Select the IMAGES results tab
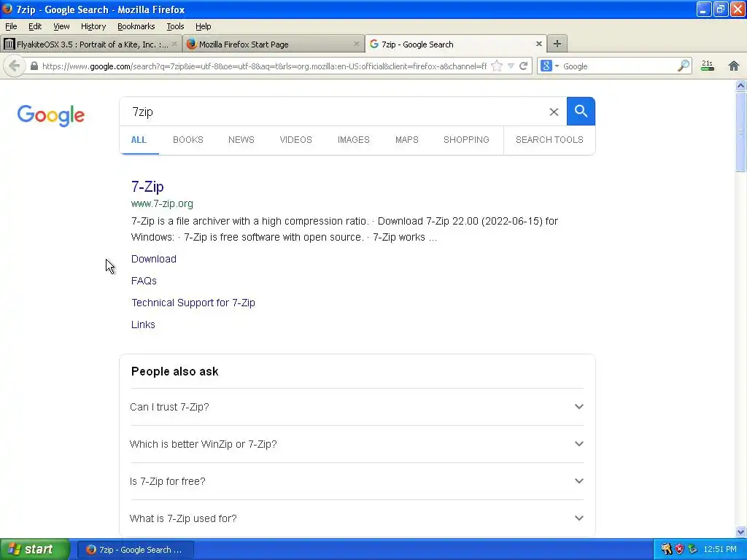 pyautogui.click(x=354, y=139)
